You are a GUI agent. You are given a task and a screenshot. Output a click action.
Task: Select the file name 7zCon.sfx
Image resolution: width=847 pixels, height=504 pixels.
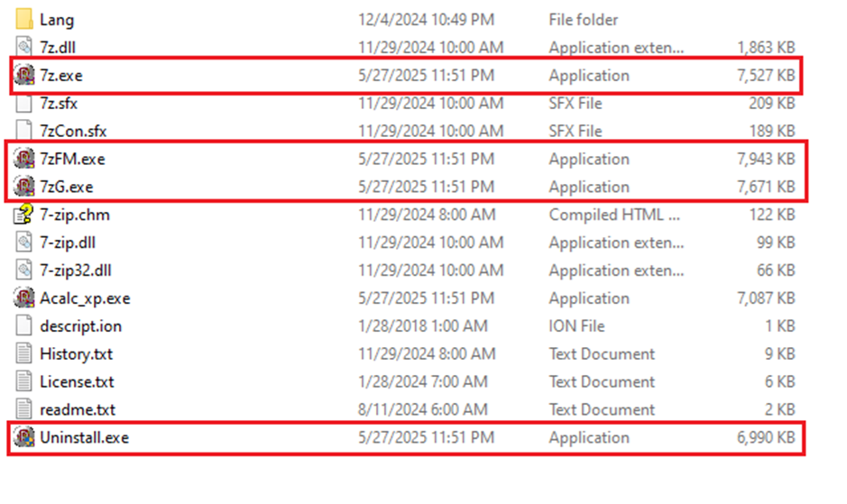click(x=73, y=132)
